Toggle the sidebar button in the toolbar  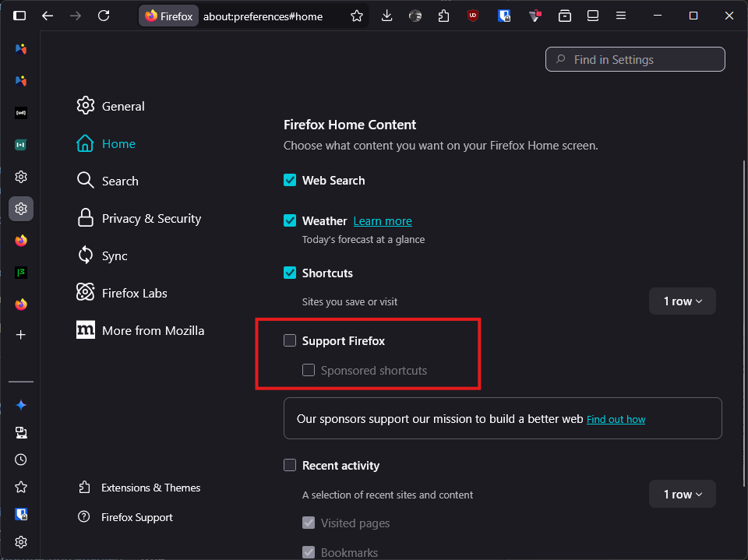pyautogui.click(x=19, y=16)
